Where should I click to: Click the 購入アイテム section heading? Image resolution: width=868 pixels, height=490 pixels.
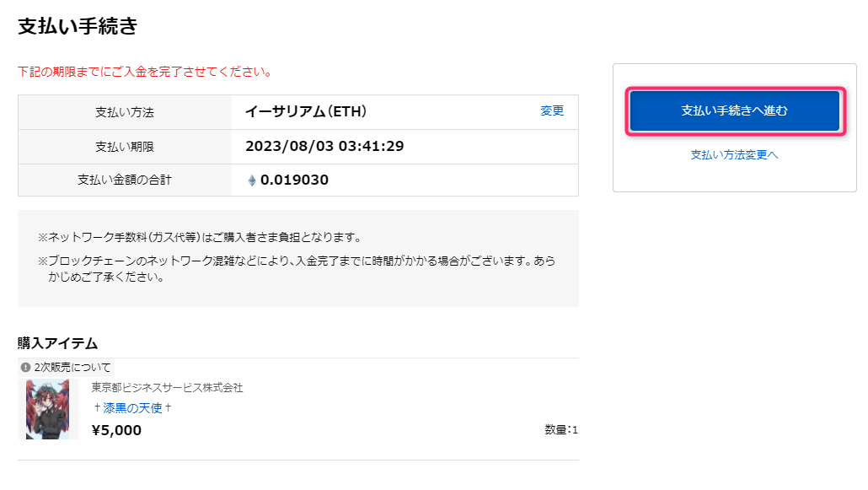pyautogui.click(x=57, y=343)
